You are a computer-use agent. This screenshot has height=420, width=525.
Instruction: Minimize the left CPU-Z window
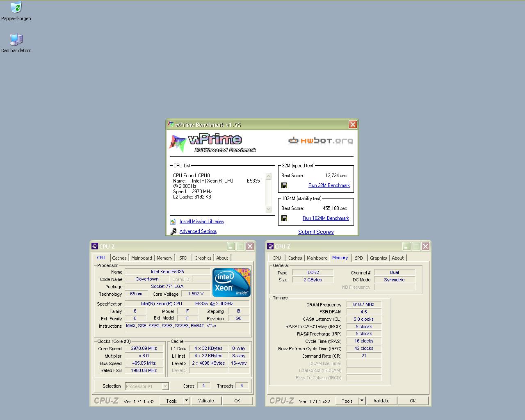point(231,246)
